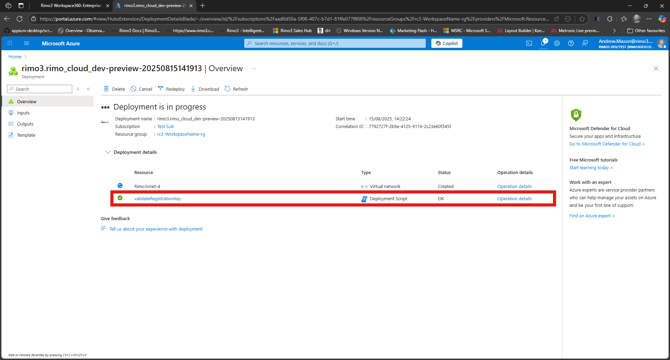Image resolution: width=670 pixels, height=360 pixels.
Task: Click Tell us about your experience link
Action: (x=156, y=229)
